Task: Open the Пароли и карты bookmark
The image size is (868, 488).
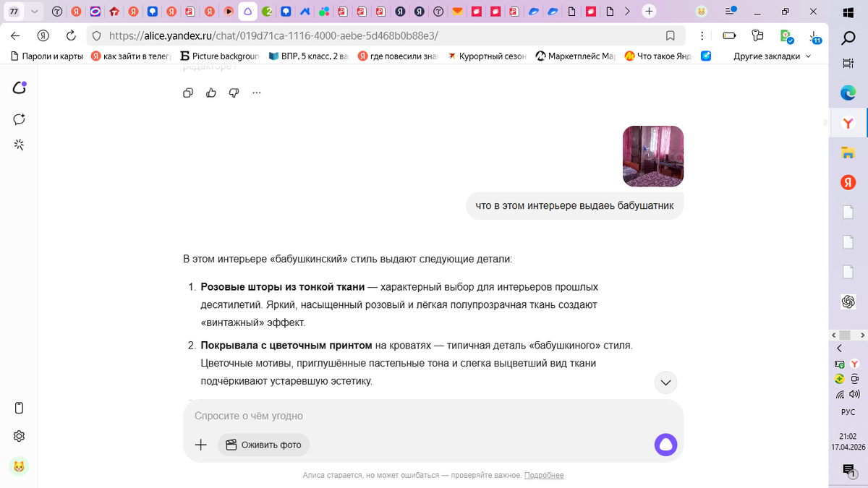Action: [46, 56]
